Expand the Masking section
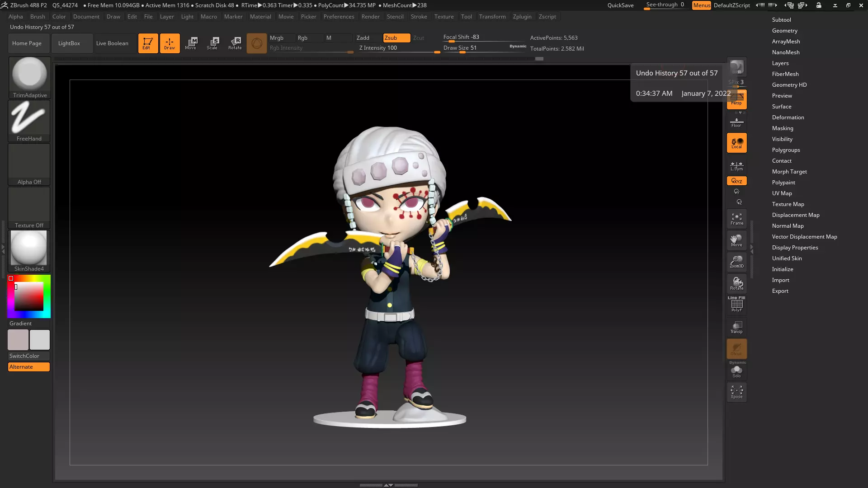This screenshot has width=868, height=488. [x=783, y=128]
